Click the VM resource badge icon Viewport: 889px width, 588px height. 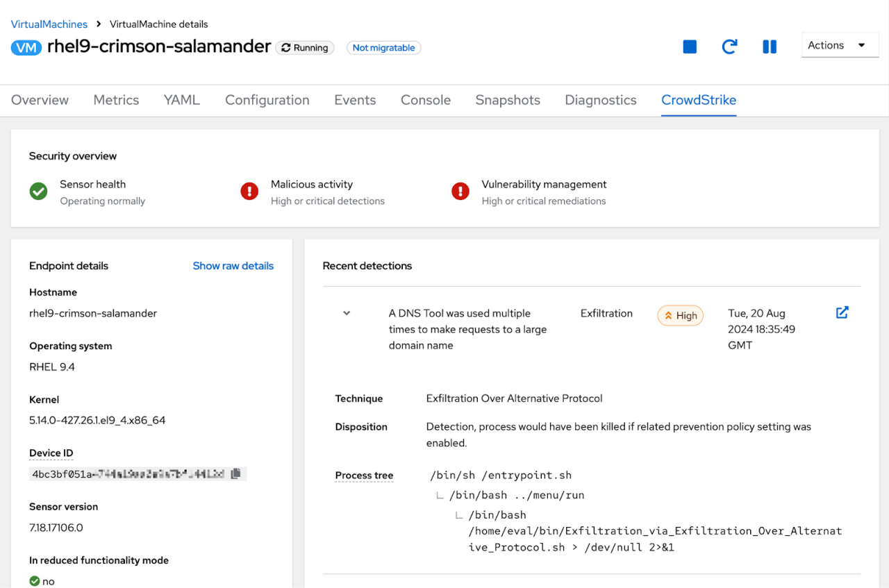coord(26,47)
